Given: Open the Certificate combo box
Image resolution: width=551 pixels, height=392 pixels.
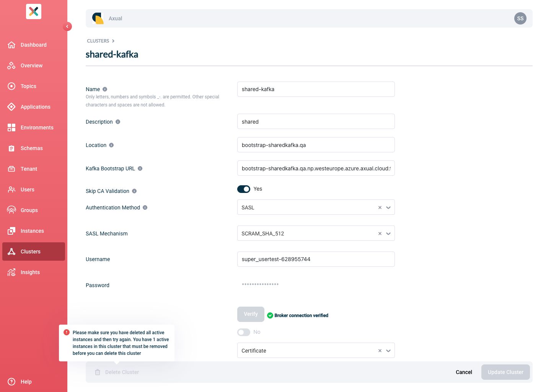Looking at the screenshot, I should [316, 350].
